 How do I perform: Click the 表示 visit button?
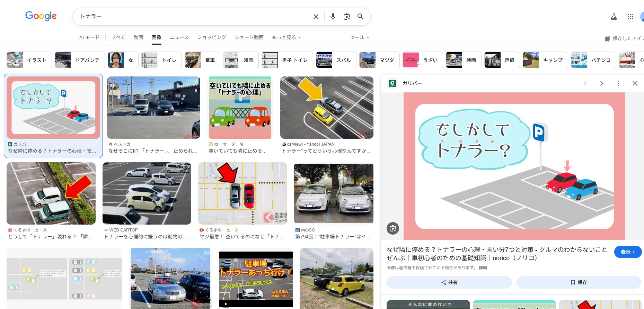[x=627, y=252]
